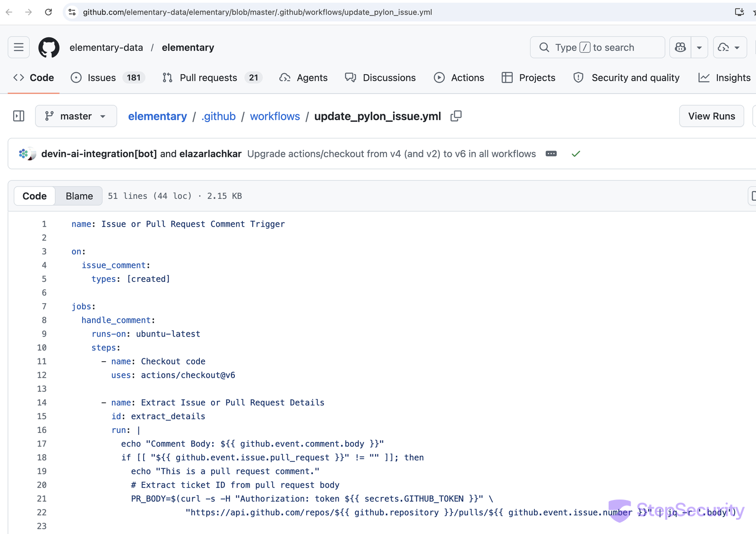Select the Code tab
Viewport: 756px width, 534px height.
(x=34, y=77)
